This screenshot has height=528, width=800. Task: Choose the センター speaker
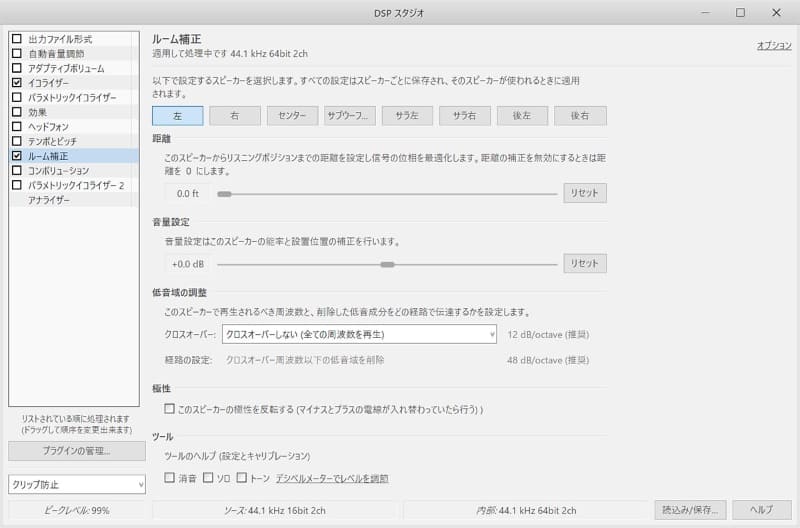(292, 116)
